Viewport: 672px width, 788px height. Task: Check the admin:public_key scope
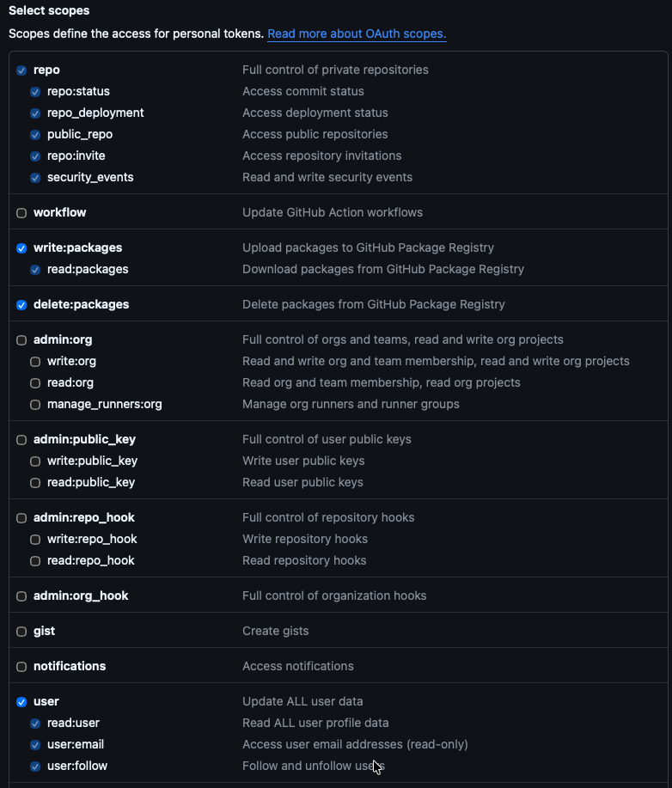pos(21,440)
